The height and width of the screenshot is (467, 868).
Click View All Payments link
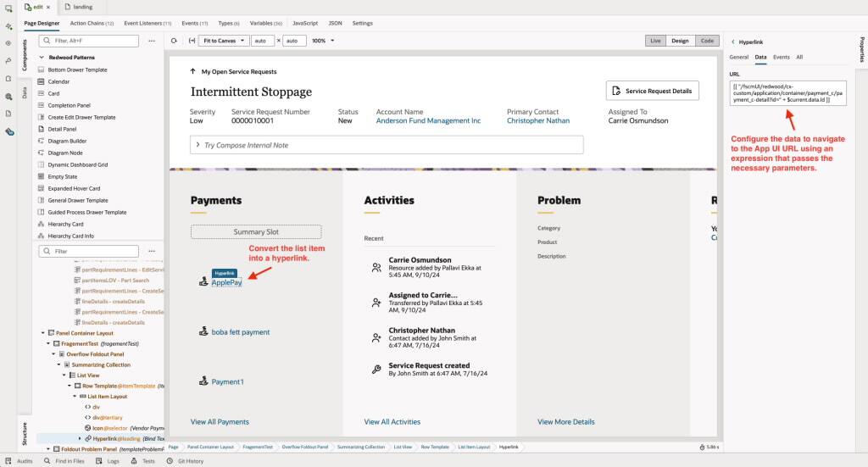pyautogui.click(x=220, y=421)
